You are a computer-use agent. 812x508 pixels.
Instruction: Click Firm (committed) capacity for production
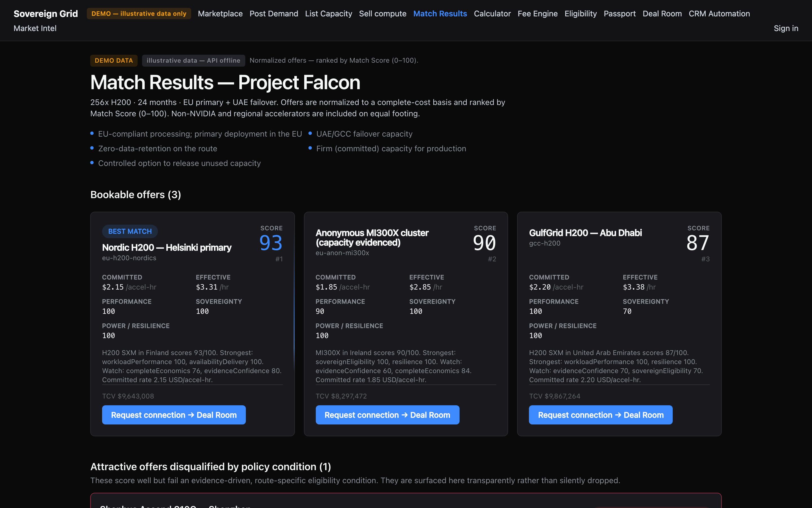coord(391,148)
